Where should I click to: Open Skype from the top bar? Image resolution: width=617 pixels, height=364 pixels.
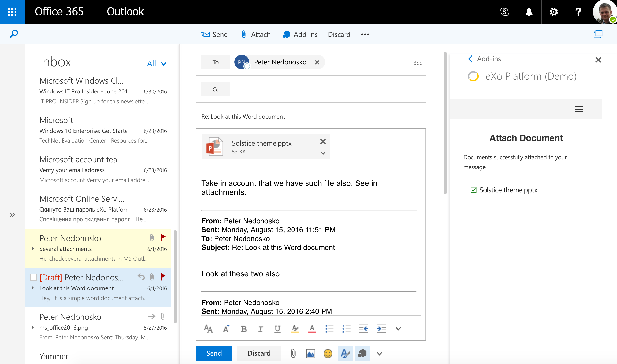pyautogui.click(x=504, y=12)
